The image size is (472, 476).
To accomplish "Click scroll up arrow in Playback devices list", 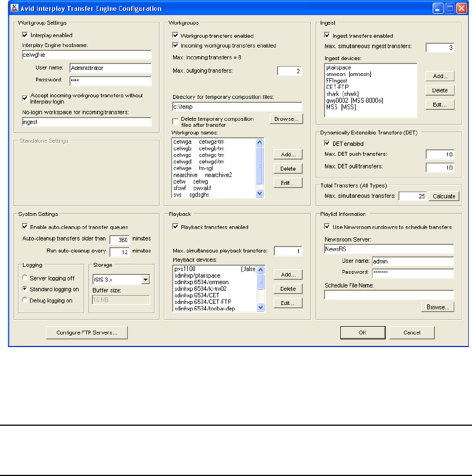I will point(261,269).
